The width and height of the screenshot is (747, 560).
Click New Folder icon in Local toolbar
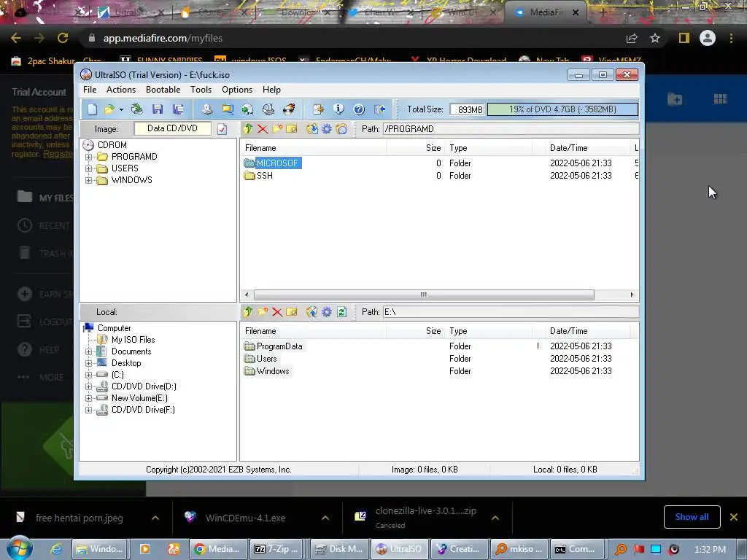point(263,312)
